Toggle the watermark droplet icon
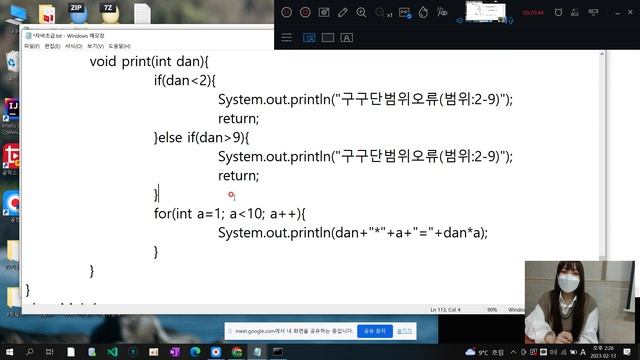The image size is (640, 360). tap(423, 13)
